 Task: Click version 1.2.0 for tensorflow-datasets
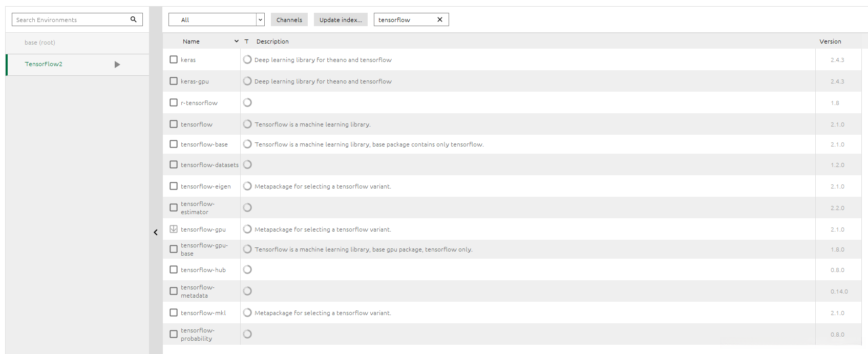coord(837,165)
